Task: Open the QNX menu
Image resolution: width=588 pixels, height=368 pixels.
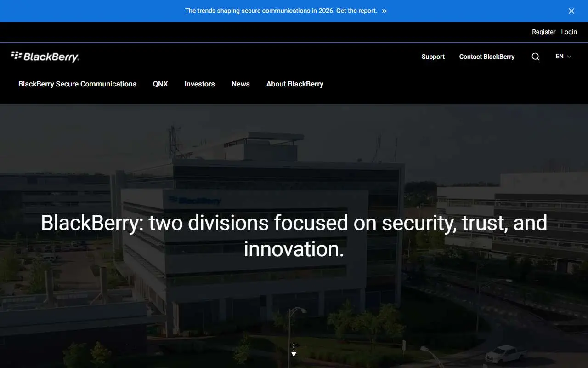Action: tap(160, 84)
